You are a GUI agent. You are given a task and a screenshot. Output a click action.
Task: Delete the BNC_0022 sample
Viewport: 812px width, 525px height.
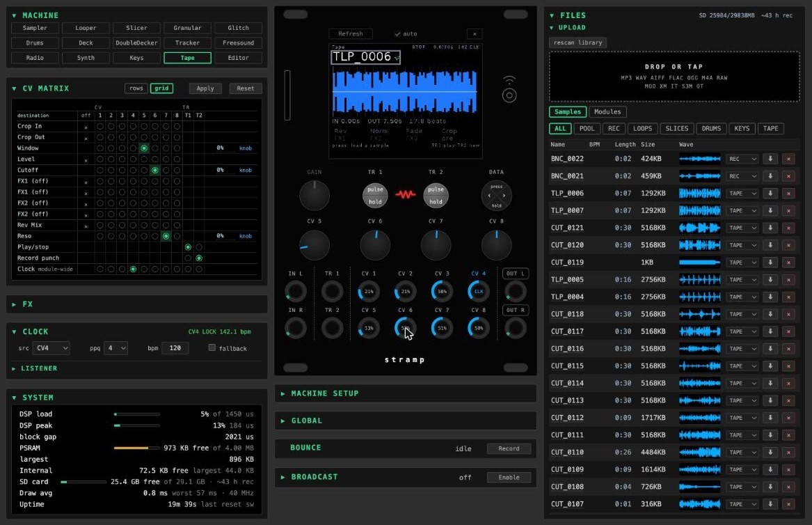click(x=788, y=159)
